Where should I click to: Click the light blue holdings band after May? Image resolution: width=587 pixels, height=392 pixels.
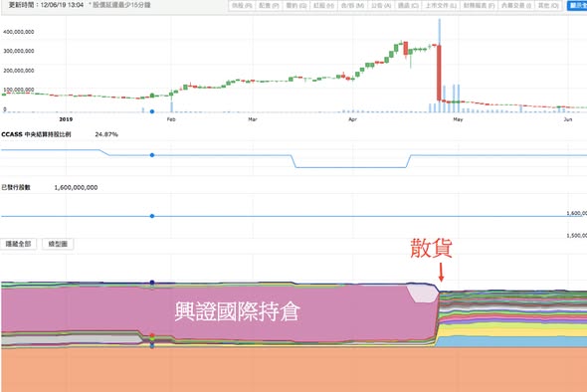[x=512, y=341]
